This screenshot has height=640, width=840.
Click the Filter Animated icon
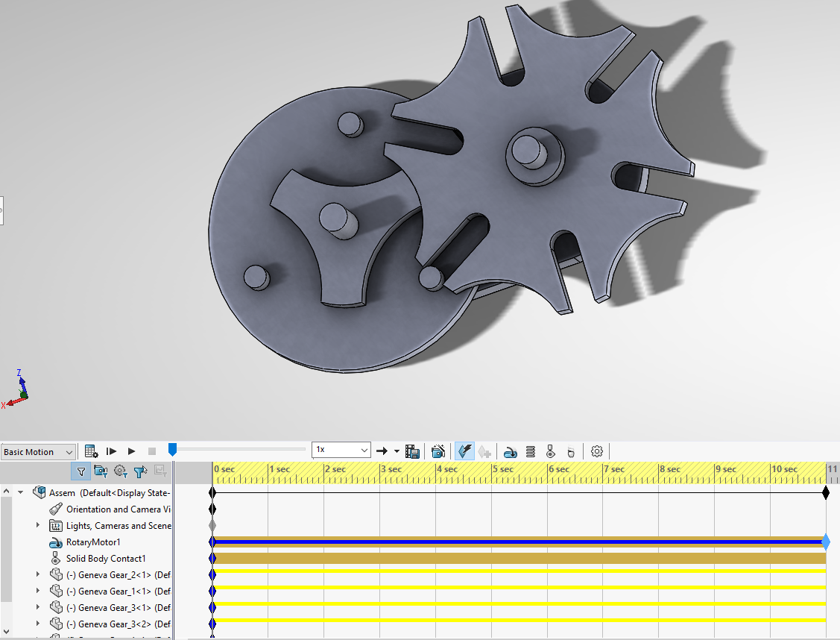(101, 471)
